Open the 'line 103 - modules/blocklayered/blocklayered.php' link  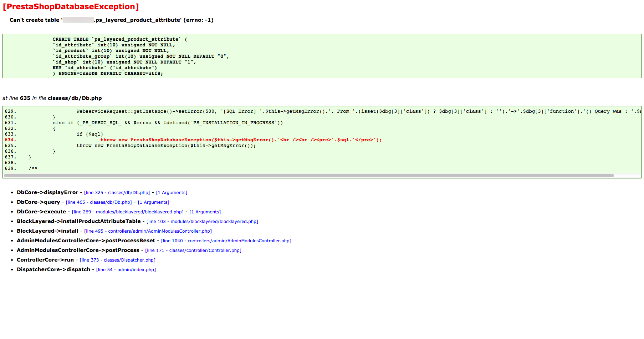point(202,222)
